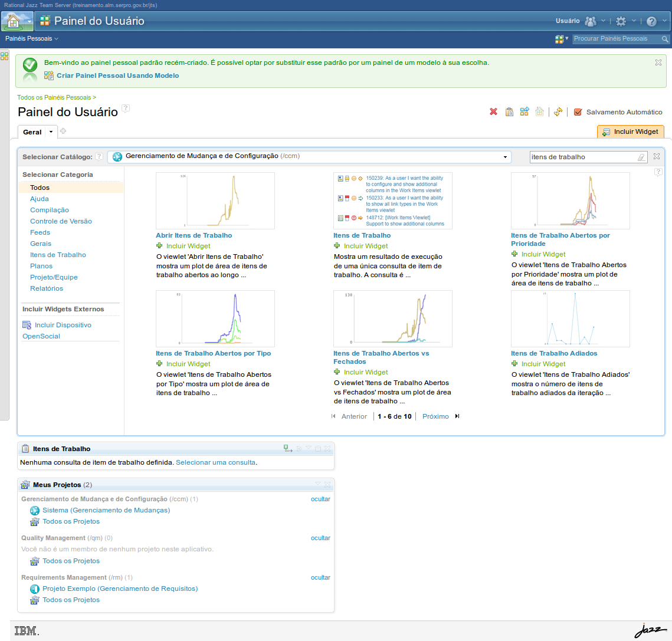
Task: Clear the widget search with the eraser icon
Action: pos(641,157)
